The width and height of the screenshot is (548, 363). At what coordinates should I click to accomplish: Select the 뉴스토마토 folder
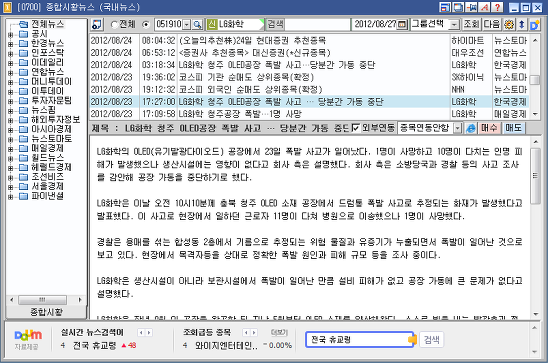tap(51, 138)
